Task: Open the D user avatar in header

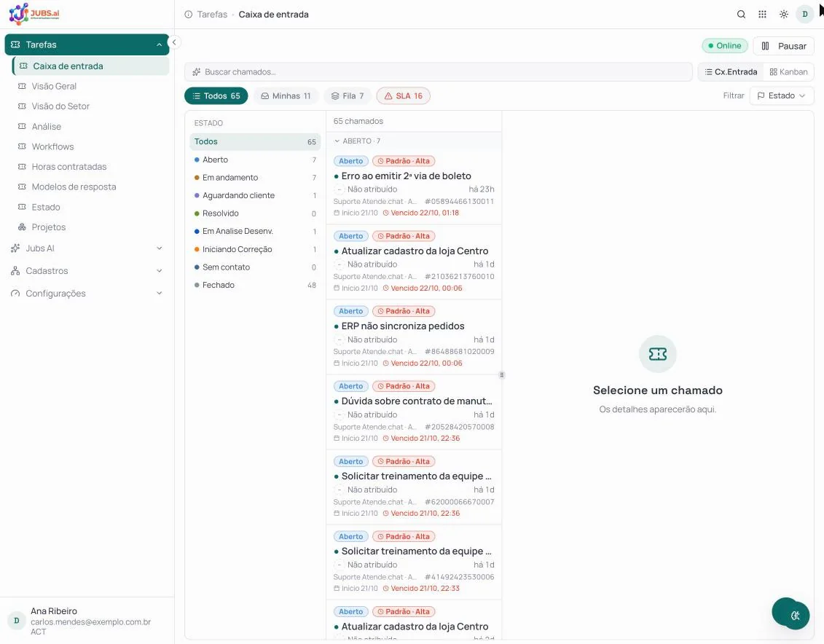Action: [804, 14]
